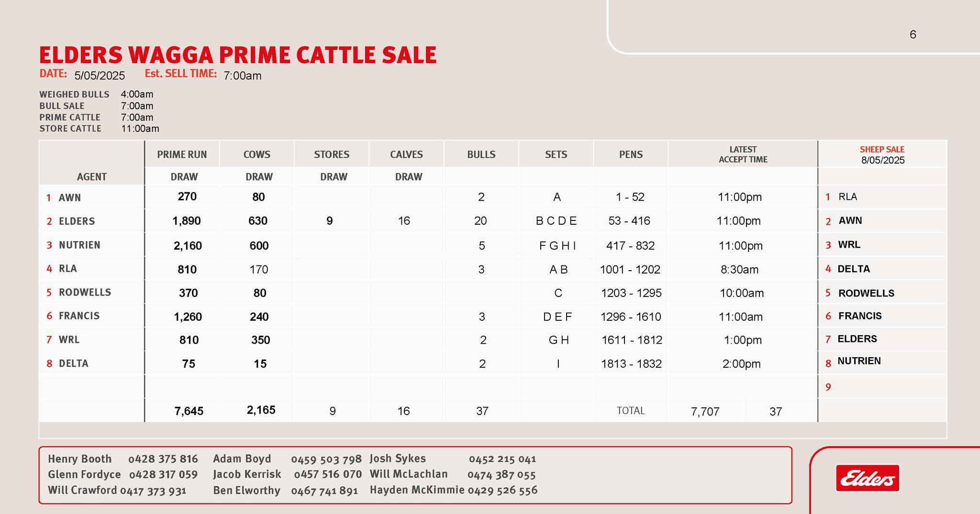Select the PRIME RUN column header

(x=182, y=154)
